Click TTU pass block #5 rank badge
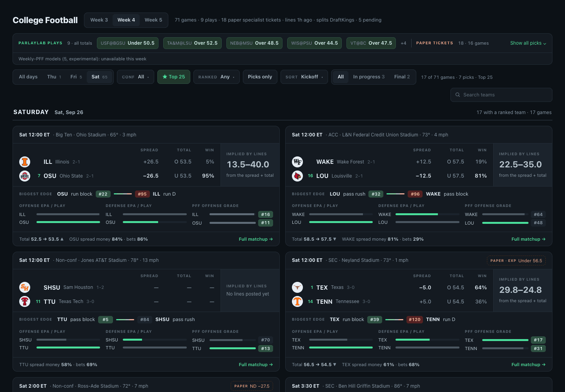Image resolution: width=565 pixels, height=392 pixels. pyautogui.click(x=106, y=319)
